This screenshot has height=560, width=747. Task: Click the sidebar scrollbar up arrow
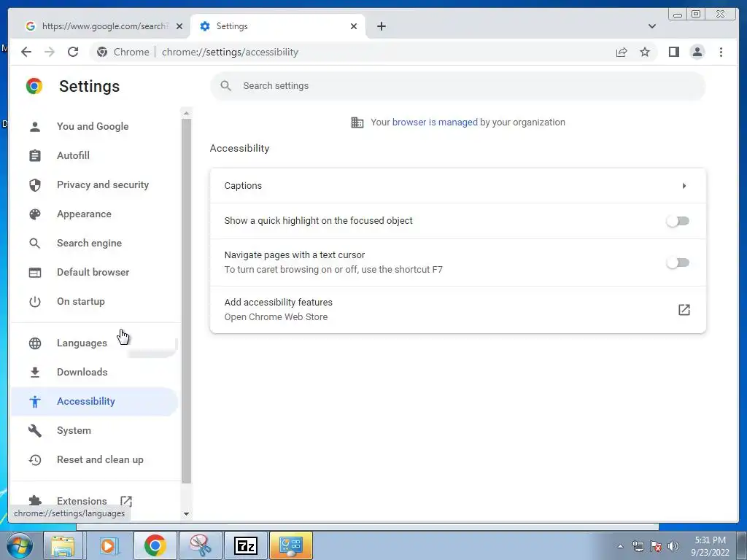click(186, 113)
